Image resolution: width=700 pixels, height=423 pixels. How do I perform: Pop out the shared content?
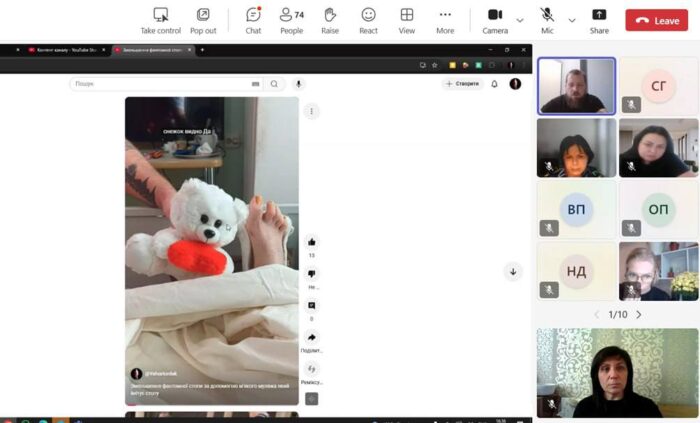(x=203, y=19)
